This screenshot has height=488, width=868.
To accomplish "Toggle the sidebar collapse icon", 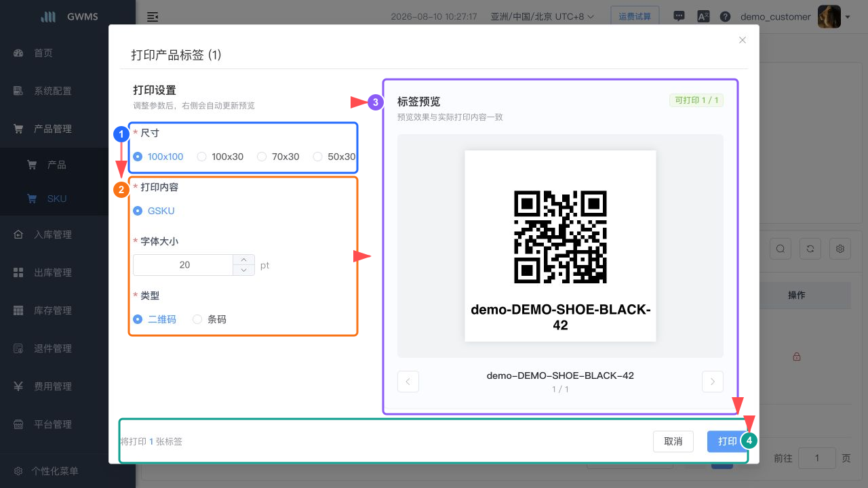I will (153, 17).
